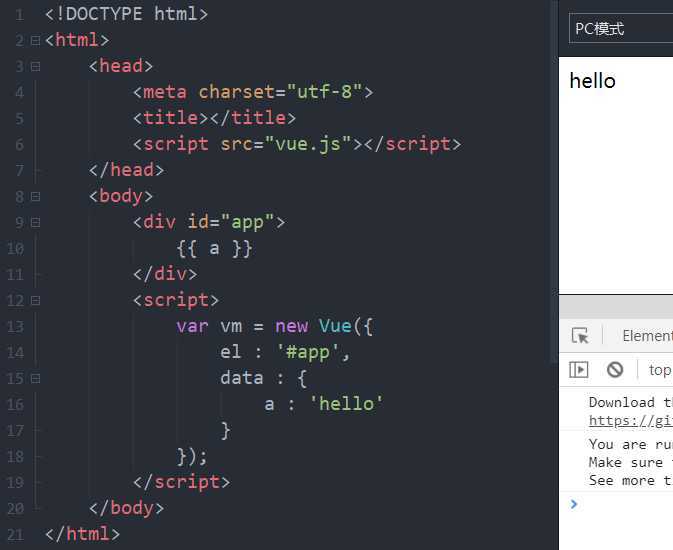The height and width of the screenshot is (550, 673).
Task: Collapse the html tag fold on line 2
Action: (x=35, y=41)
